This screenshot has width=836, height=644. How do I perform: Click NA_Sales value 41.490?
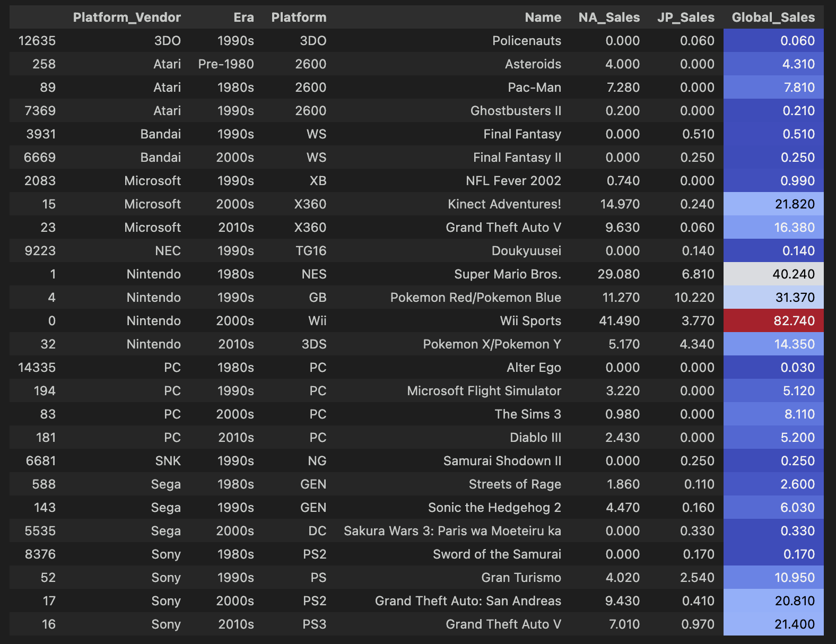tap(620, 321)
